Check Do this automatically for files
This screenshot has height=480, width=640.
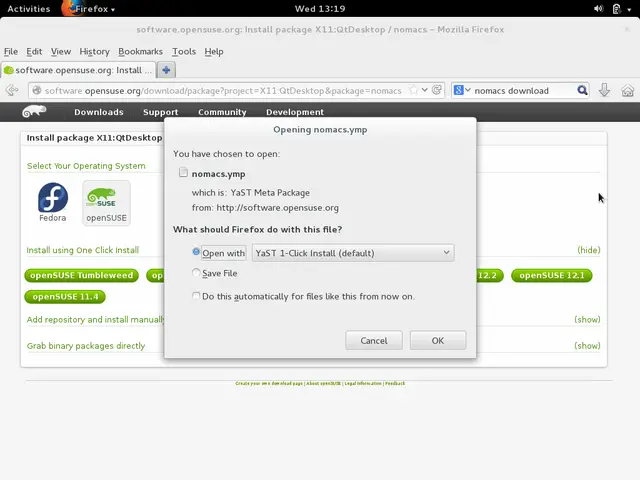click(x=196, y=296)
